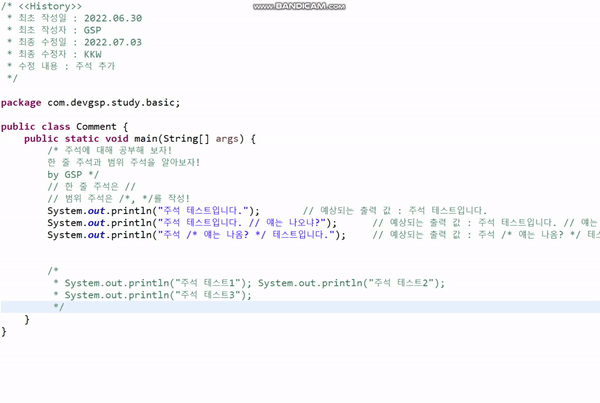
Task: Click the comment // 범위 주석은 /*, */를 작성!
Action: point(119,198)
